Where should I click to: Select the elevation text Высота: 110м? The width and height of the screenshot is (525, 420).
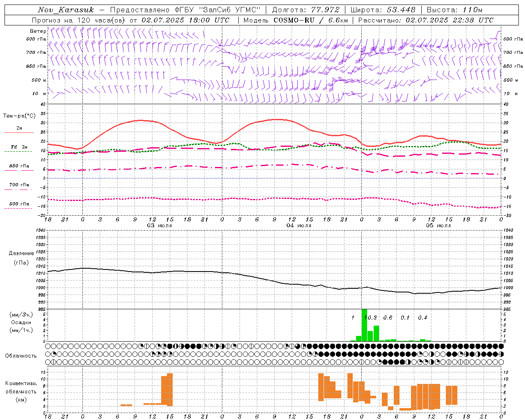click(454, 10)
